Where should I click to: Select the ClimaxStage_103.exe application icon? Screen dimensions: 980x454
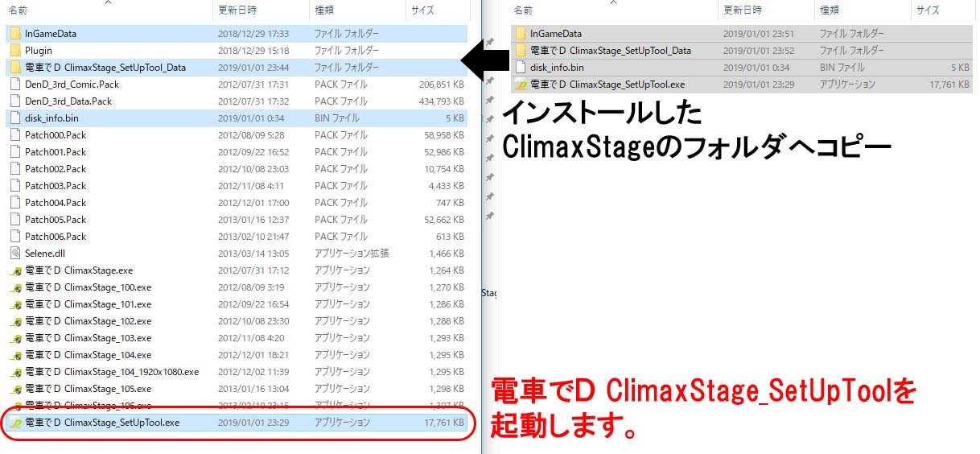click(15, 339)
